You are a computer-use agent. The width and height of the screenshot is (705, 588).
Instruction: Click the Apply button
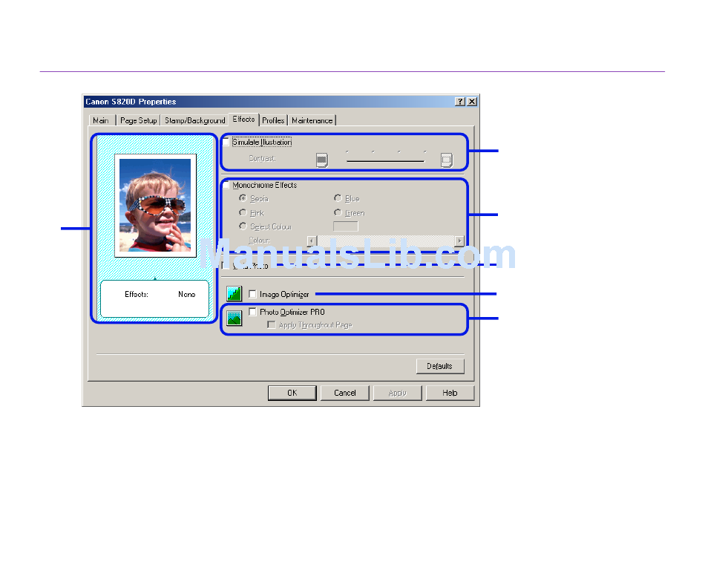click(398, 393)
